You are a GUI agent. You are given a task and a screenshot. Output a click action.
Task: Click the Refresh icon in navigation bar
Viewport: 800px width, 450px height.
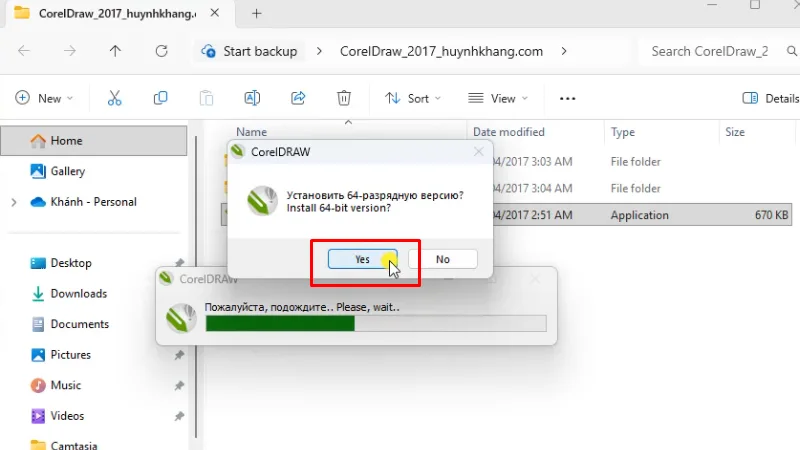pos(161,51)
